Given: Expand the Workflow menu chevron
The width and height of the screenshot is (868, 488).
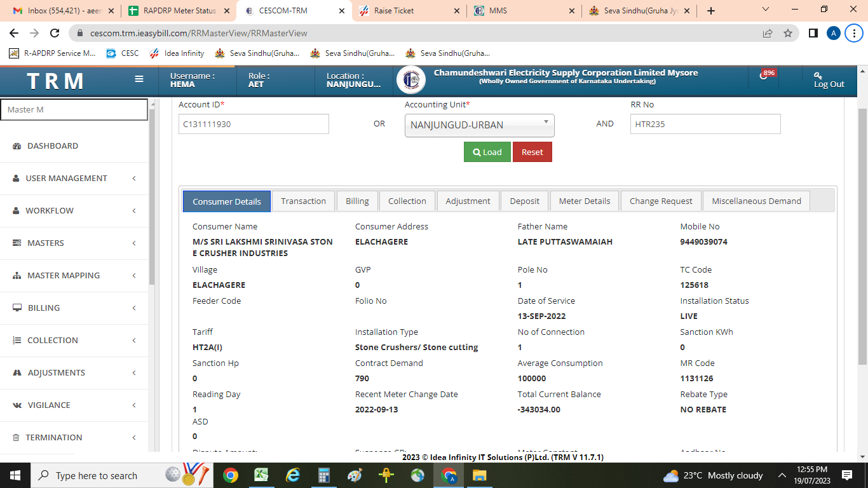Looking at the screenshot, I should [134, 211].
